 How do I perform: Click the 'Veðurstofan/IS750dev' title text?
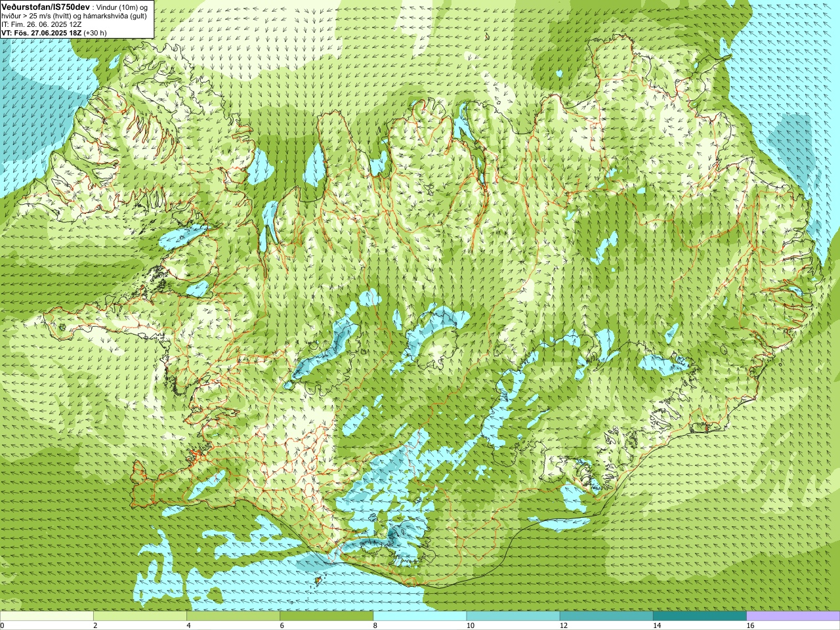point(45,7)
